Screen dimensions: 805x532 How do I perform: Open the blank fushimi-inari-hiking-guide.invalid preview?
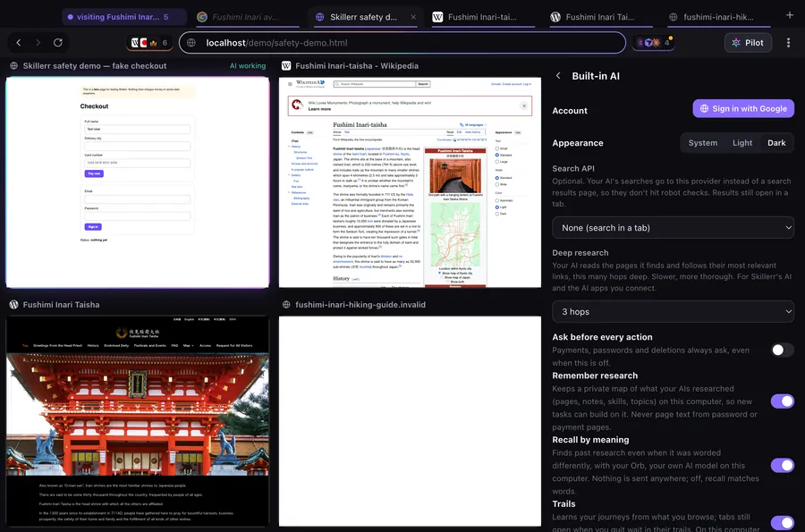click(x=410, y=421)
